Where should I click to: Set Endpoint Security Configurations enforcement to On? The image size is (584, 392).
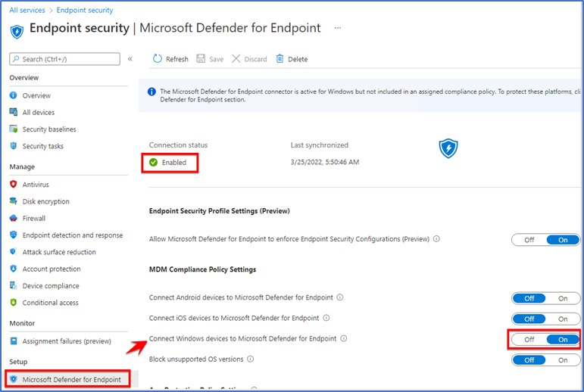click(x=563, y=240)
